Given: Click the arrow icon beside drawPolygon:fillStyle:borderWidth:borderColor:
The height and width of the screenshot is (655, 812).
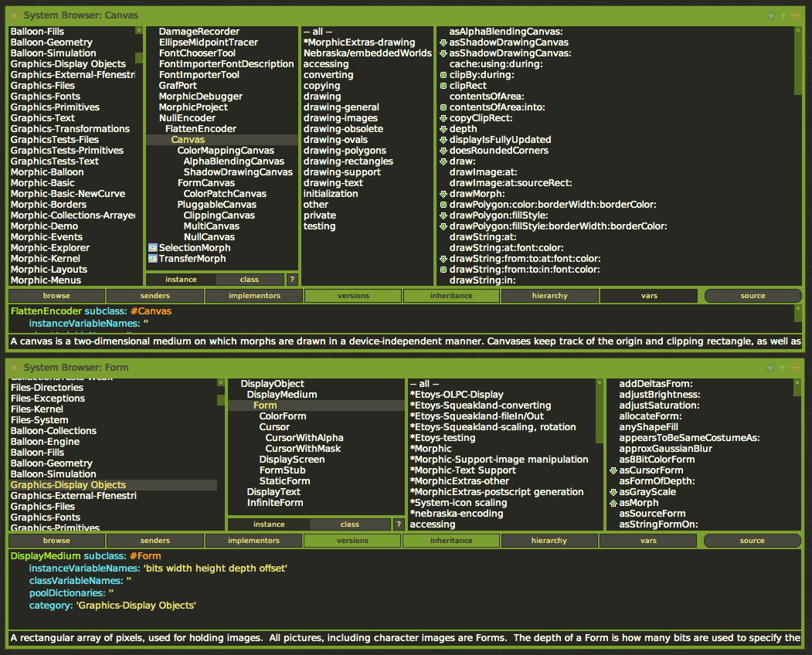Looking at the screenshot, I should tap(443, 227).
